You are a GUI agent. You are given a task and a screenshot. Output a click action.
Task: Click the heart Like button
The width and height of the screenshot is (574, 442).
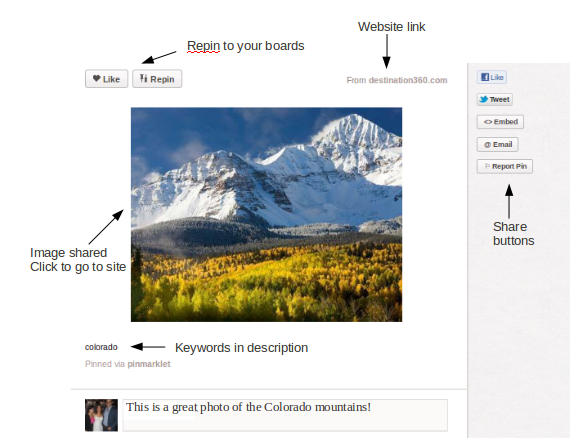coord(107,79)
